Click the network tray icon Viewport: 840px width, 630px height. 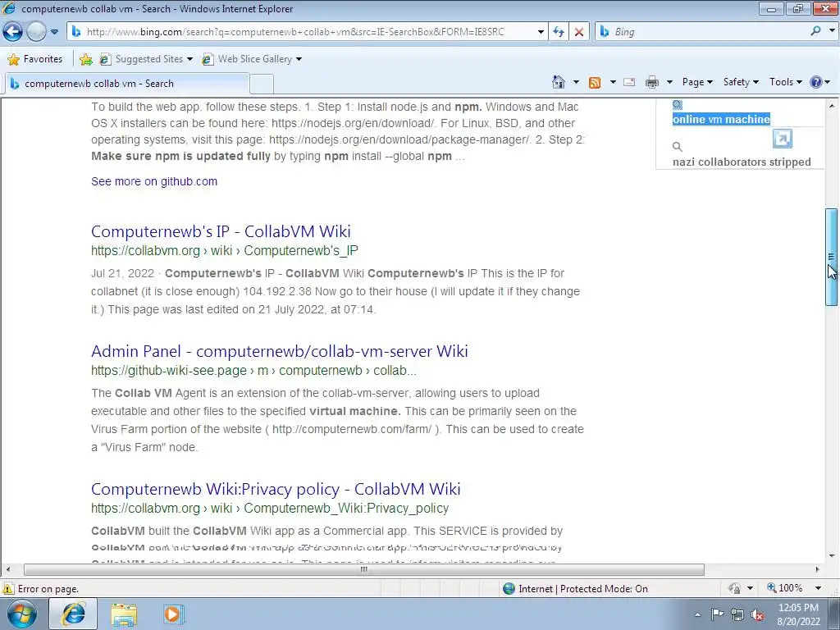(x=737, y=615)
